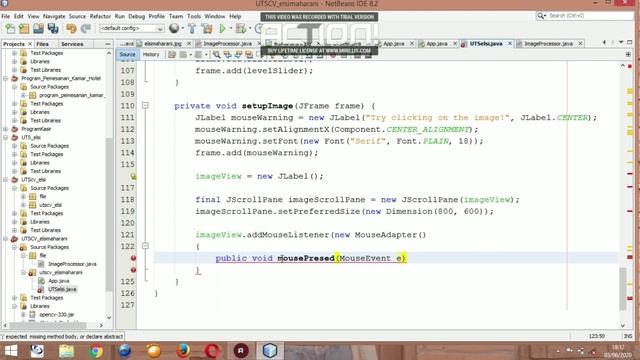
Task: Open the Window menu
Action: [215, 16]
